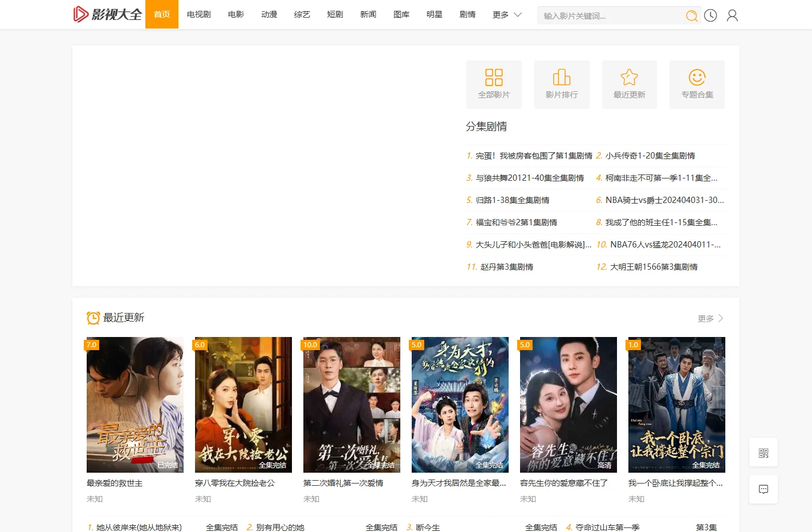Open 身为天才我居然是全家最弱 poster
This screenshot has height=532, width=812.
pos(460,404)
